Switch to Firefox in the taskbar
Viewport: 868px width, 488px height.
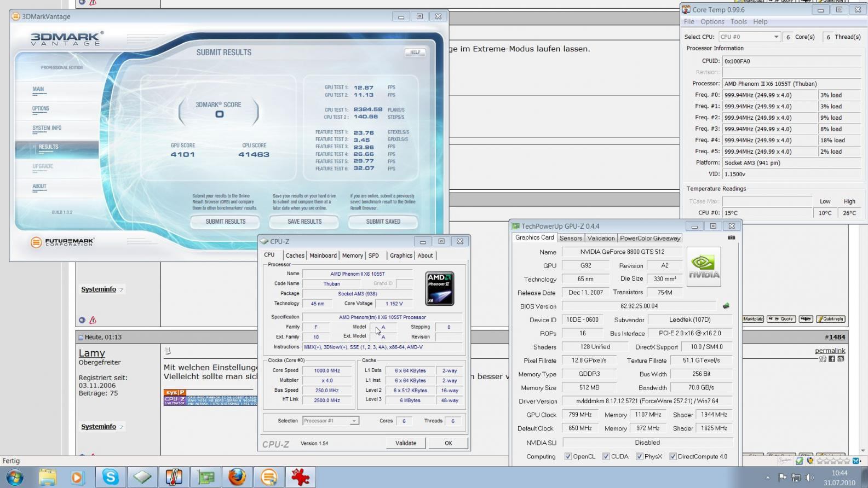pyautogui.click(x=237, y=477)
